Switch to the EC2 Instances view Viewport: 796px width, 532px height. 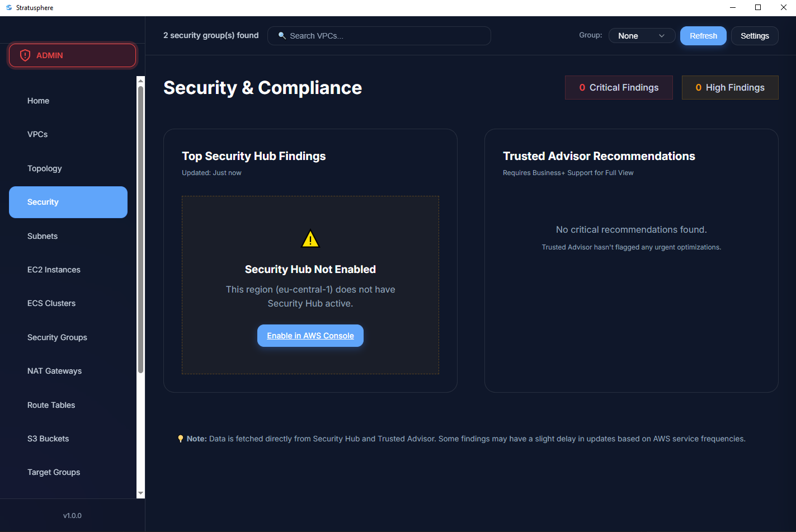[x=54, y=270]
